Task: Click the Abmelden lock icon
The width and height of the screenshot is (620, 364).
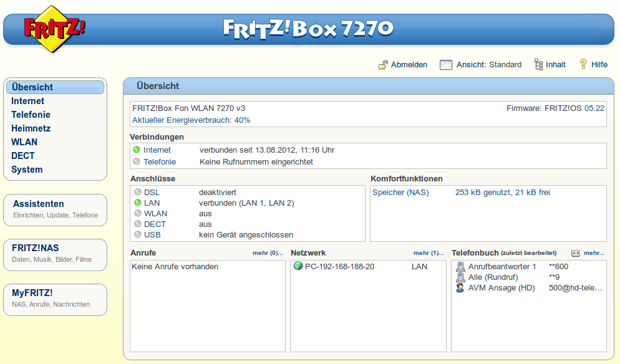Action: click(384, 65)
